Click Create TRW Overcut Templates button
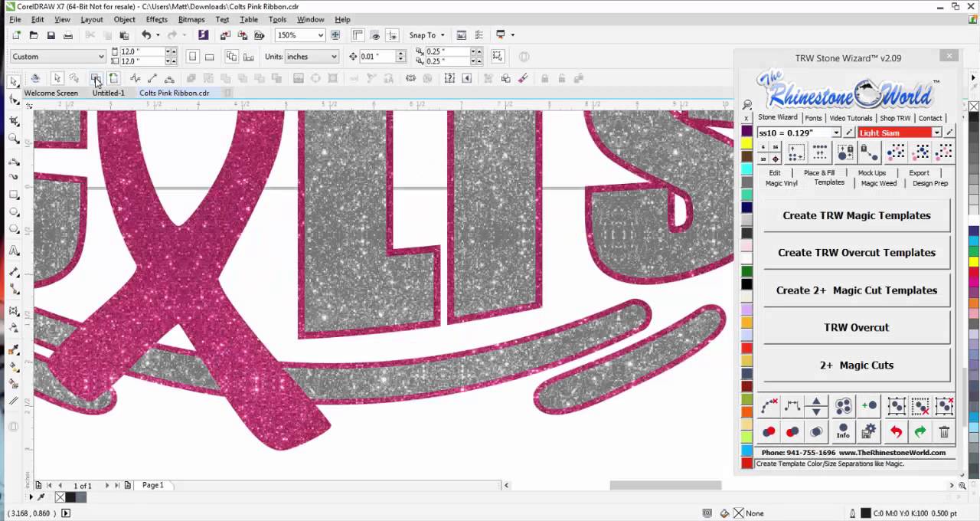The image size is (980, 521). click(857, 252)
